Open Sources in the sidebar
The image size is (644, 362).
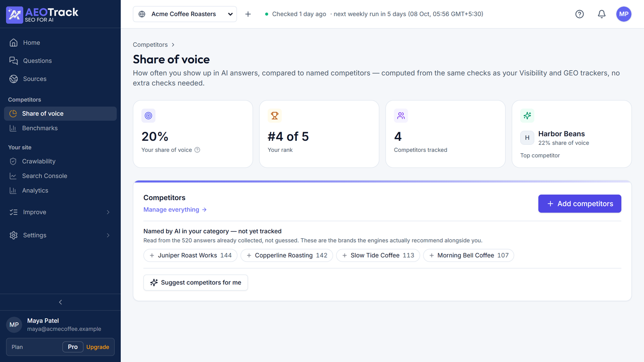click(60, 79)
